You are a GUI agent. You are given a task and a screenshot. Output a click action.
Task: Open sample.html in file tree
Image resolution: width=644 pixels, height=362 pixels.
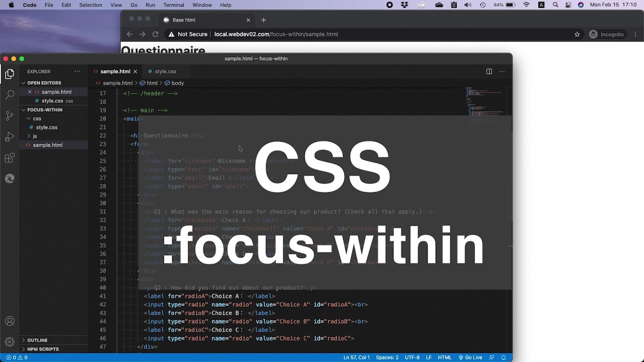[48, 145]
